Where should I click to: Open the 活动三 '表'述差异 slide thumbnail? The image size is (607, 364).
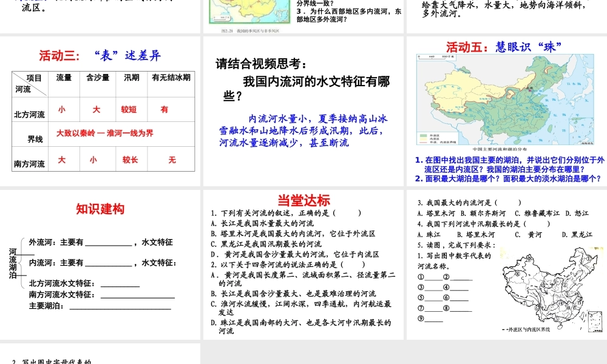(x=100, y=111)
